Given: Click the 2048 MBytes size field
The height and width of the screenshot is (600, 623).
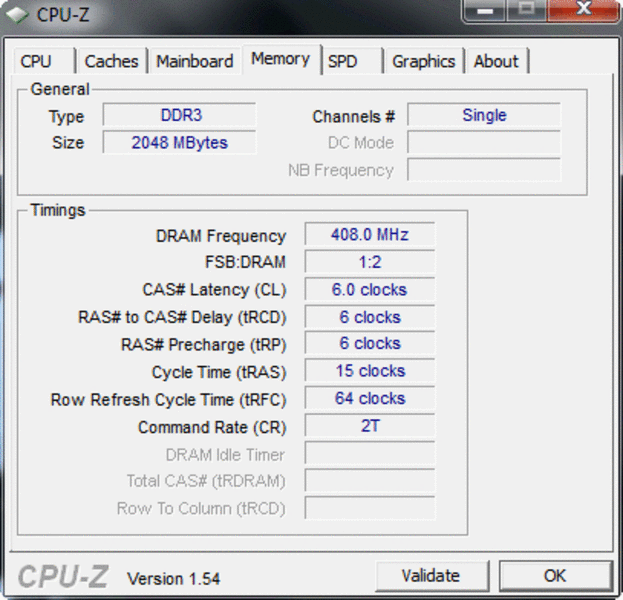Looking at the screenshot, I should 180,142.
